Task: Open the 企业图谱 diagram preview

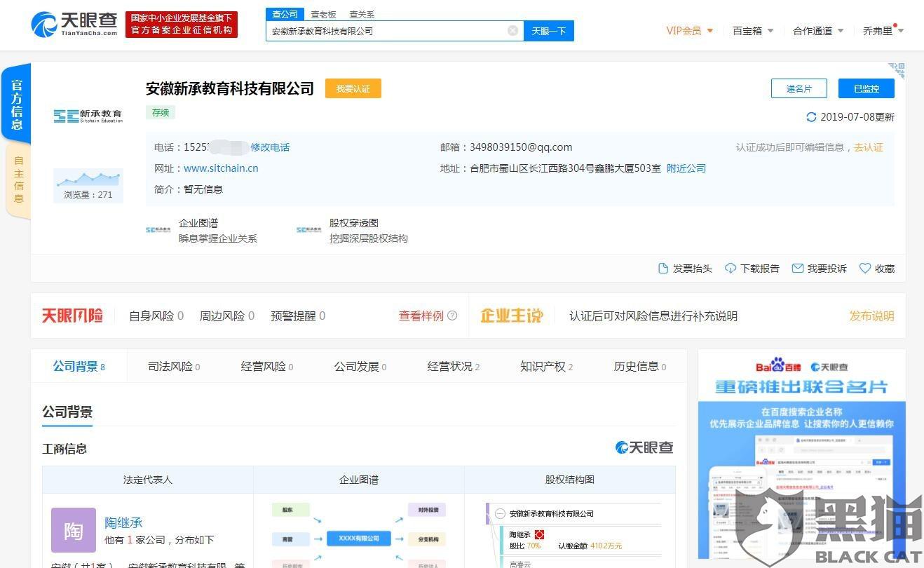Action: (x=359, y=534)
